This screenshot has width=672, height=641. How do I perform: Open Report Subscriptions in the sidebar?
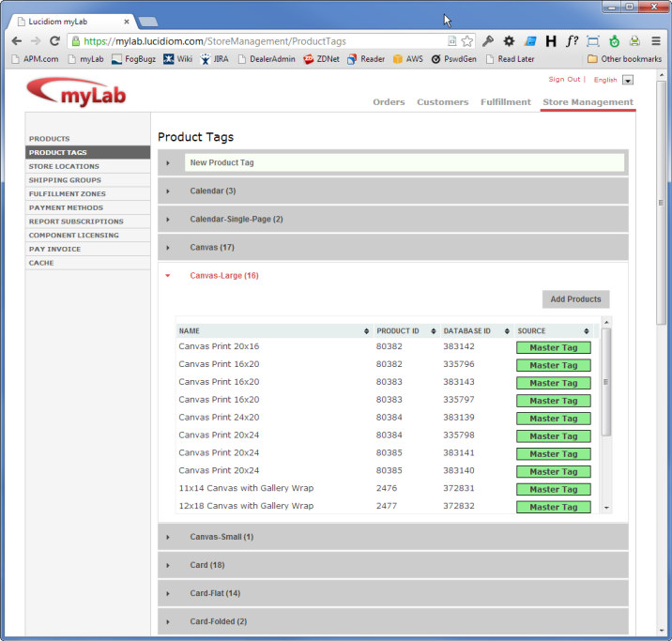(x=88, y=221)
